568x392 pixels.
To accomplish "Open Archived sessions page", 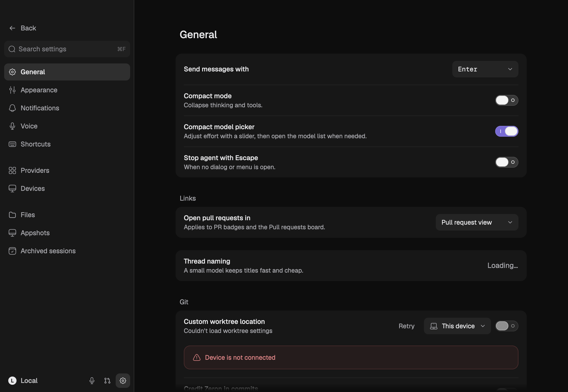I will [x=67, y=251].
